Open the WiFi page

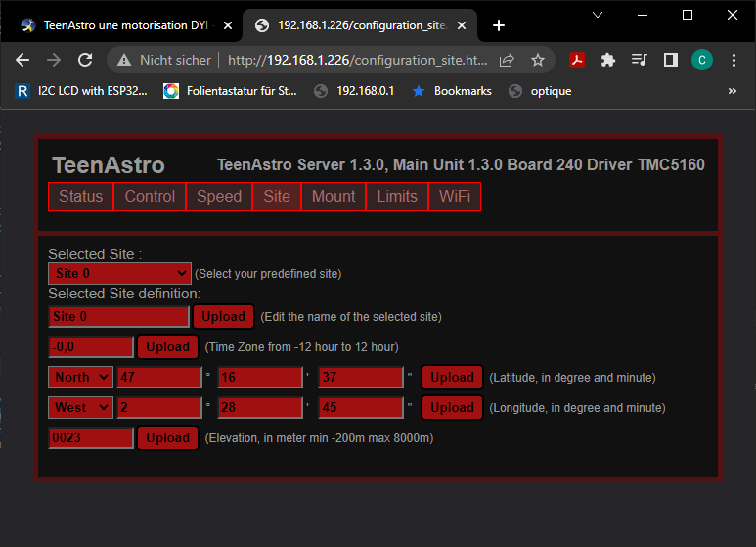point(455,197)
